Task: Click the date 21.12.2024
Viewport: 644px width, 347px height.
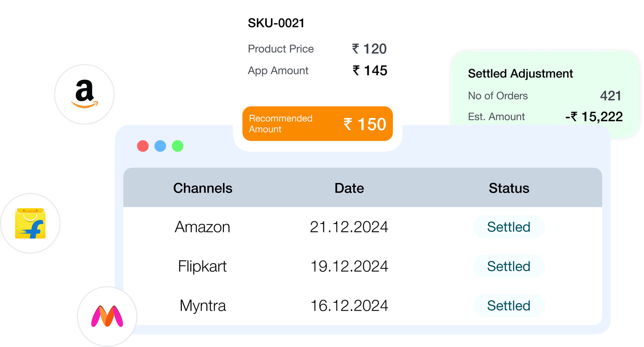Action: point(349,227)
